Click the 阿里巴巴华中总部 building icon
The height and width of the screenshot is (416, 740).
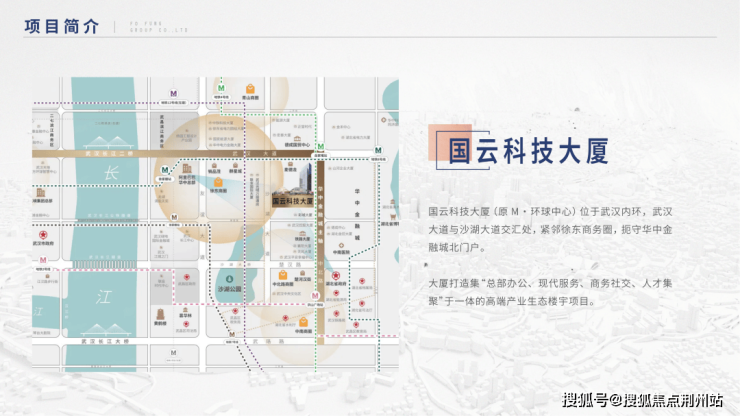tap(187, 169)
